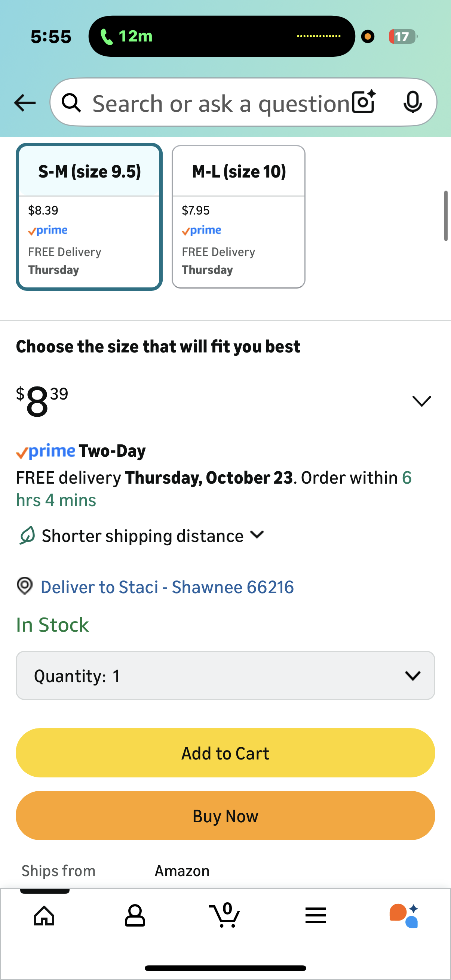Launch the Rufus AI assistant icon

404,915
